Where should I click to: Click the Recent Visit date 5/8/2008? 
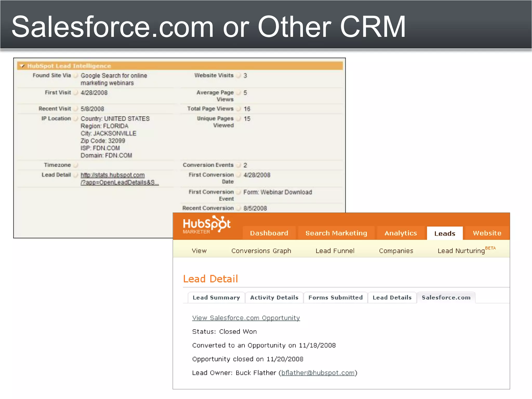[x=92, y=109]
